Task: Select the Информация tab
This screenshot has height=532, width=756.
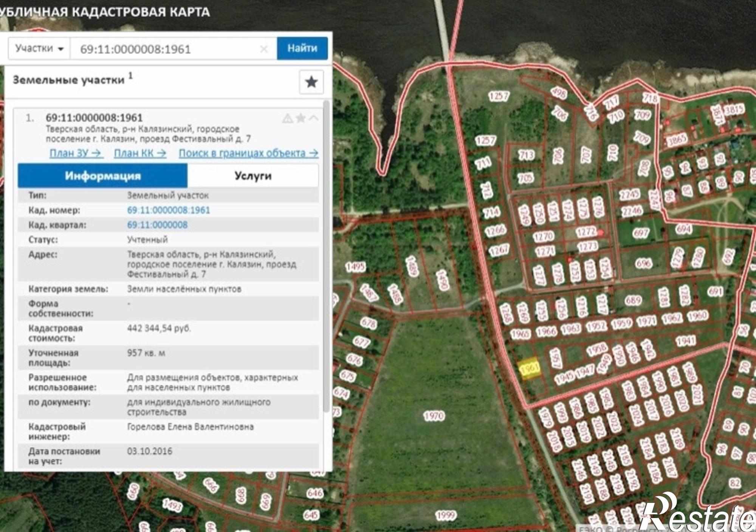Action: pos(102,176)
